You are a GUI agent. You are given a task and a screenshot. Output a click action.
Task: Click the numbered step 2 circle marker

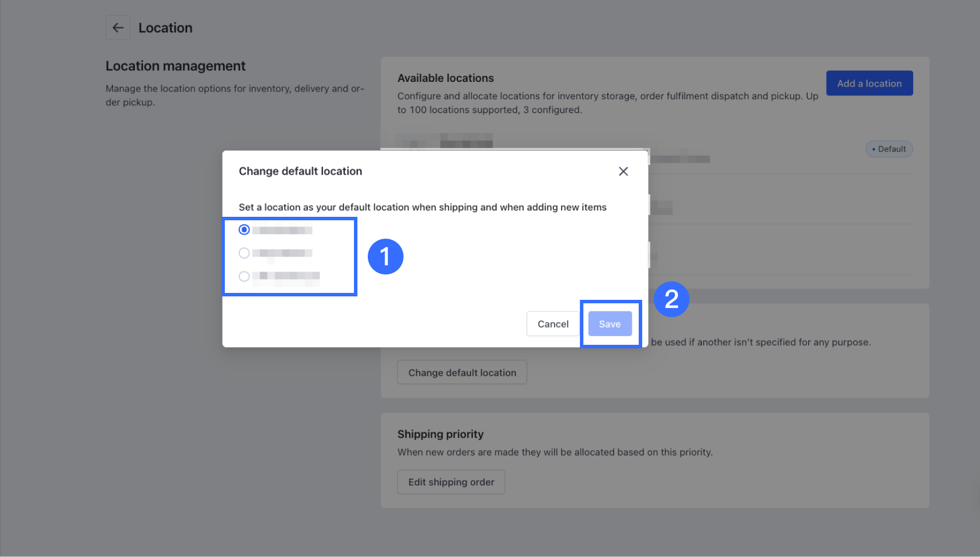tap(671, 299)
